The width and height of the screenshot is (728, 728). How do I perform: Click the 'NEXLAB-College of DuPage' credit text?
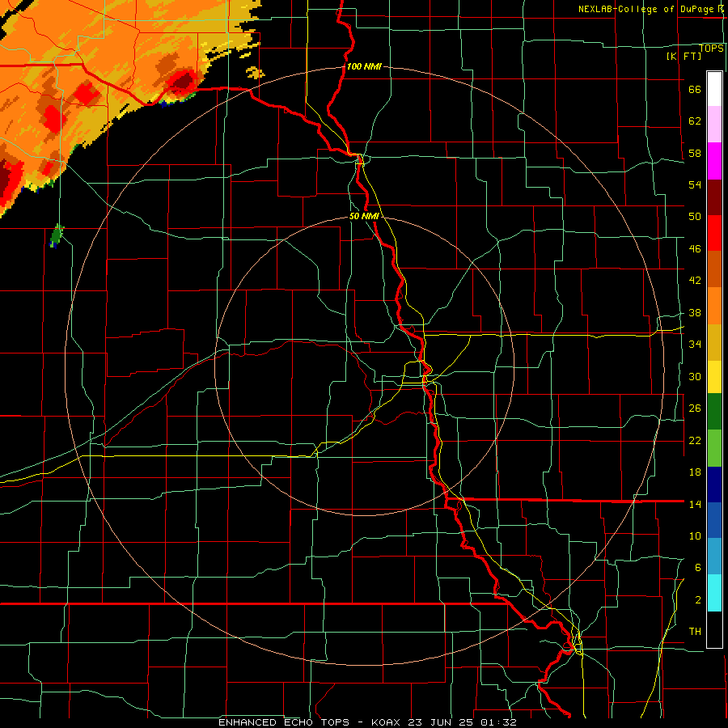pyautogui.click(x=645, y=9)
